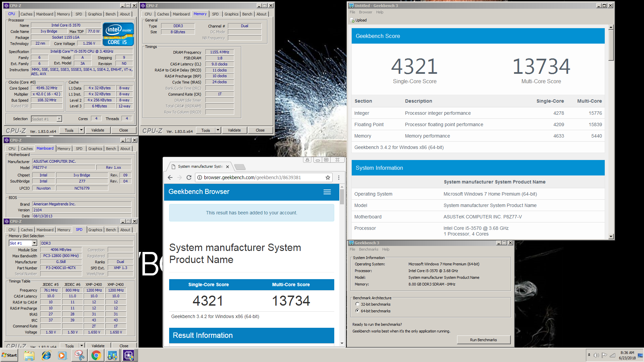Screen dimensions: 644x362
Task: Select 64-bit benchmarks option
Action: (x=357, y=311)
